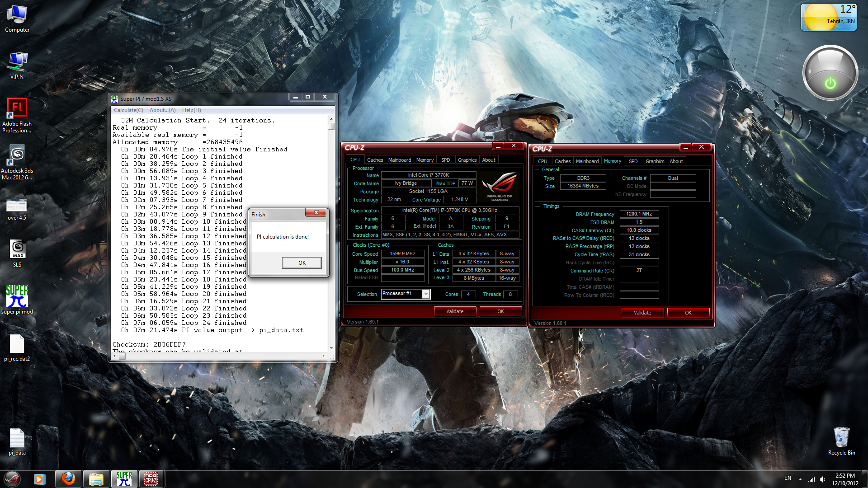The image size is (868, 488).
Task: Switch to Graphics tab in left CPU-Z
Action: (x=467, y=160)
